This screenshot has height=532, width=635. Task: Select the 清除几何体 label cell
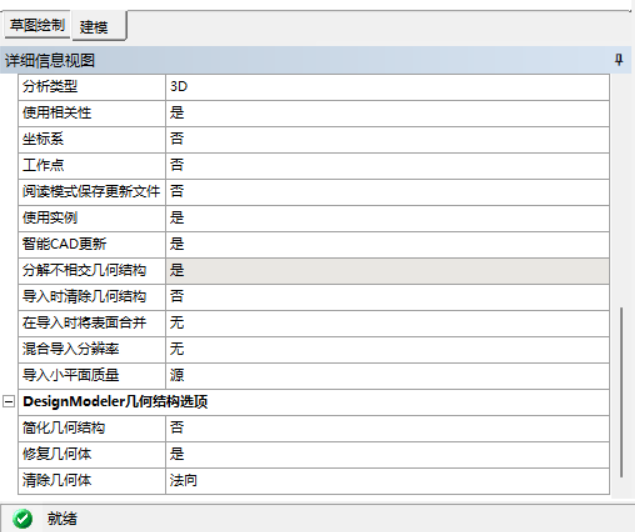pos(92,481)
